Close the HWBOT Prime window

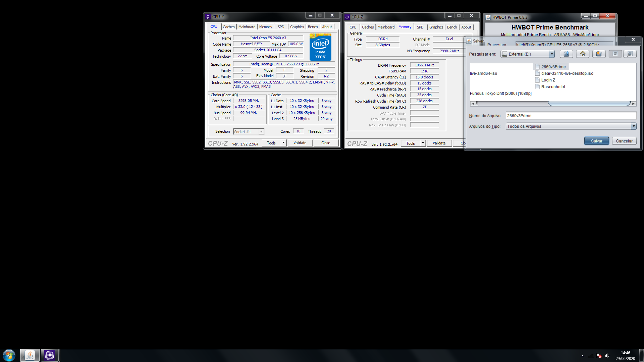tap(607, 16)
